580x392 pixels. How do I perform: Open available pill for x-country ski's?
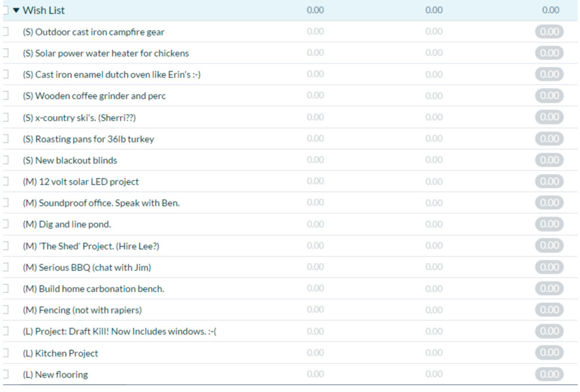(x=549, y=117)
